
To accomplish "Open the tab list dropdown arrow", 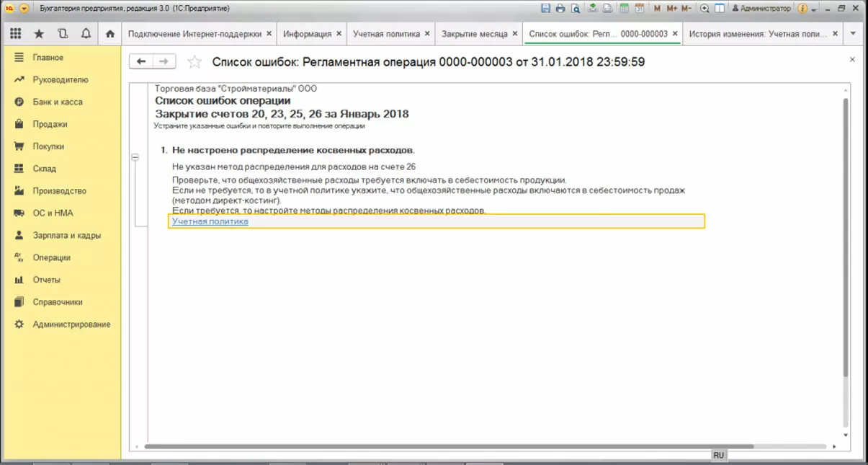I will (853, 34).
